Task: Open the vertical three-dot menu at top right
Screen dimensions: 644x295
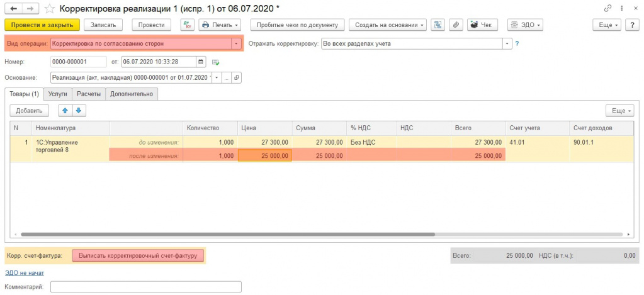Action: point(623,8)
